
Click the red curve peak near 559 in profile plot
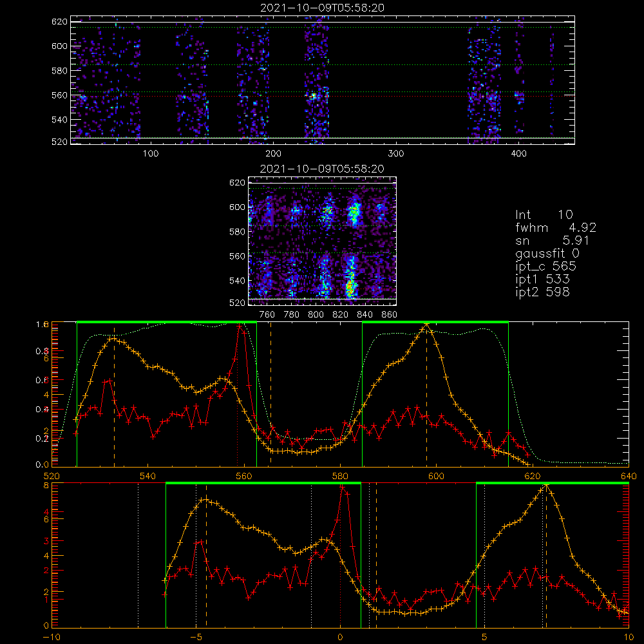240,327
